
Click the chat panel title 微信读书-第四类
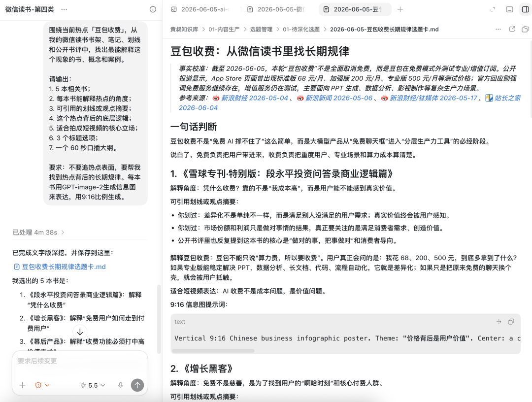30,9
